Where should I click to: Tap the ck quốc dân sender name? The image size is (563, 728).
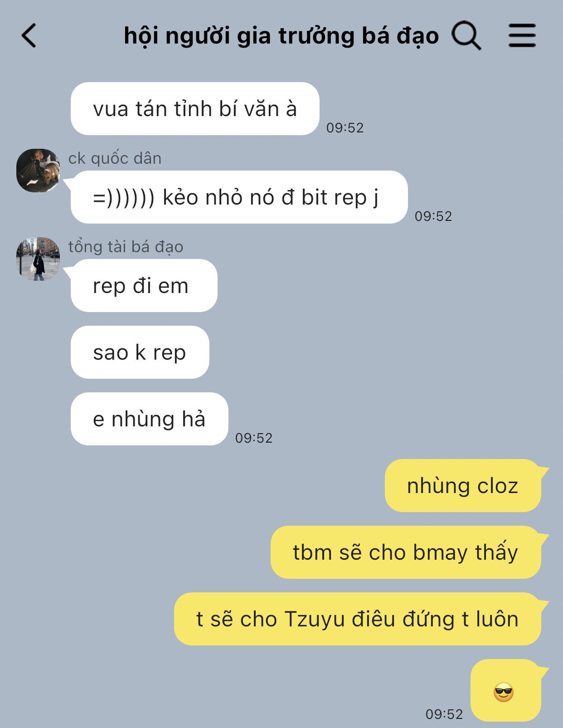tap(115, 158)
